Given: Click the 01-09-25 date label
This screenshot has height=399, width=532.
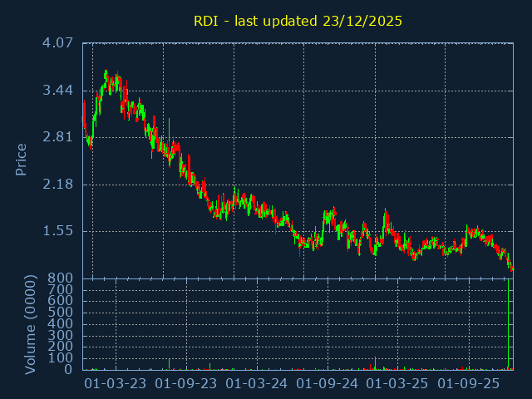Looking at the screenshot, I should pyautogui.click(x=469, y=384).
